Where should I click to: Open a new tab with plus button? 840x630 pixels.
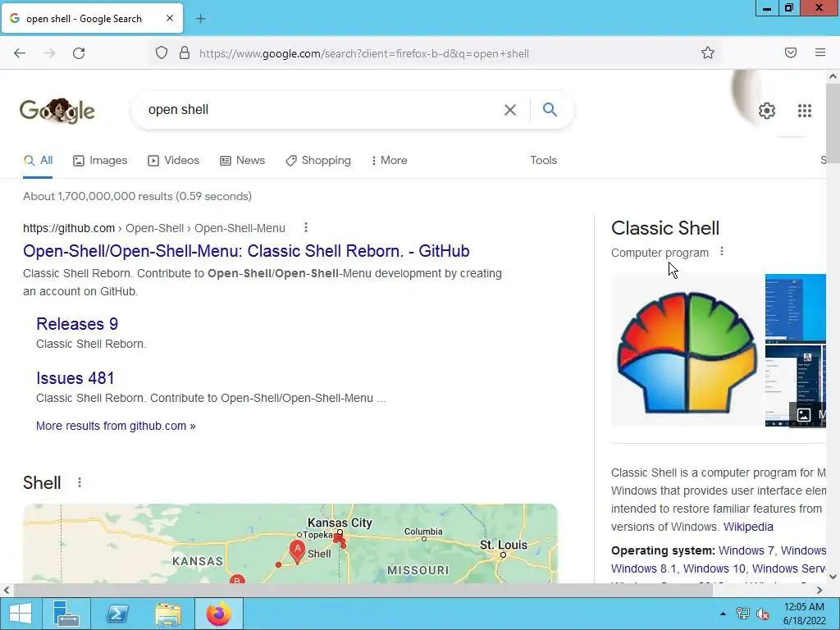pos(200,19)
